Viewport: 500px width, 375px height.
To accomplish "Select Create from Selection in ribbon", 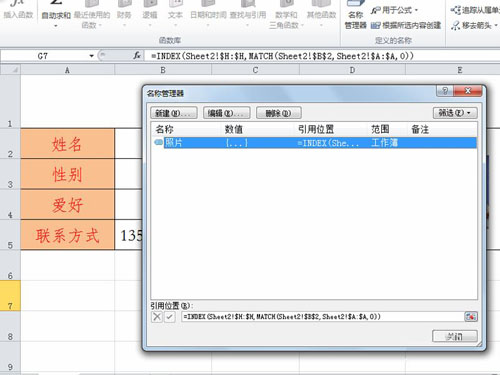I will 406,25.
